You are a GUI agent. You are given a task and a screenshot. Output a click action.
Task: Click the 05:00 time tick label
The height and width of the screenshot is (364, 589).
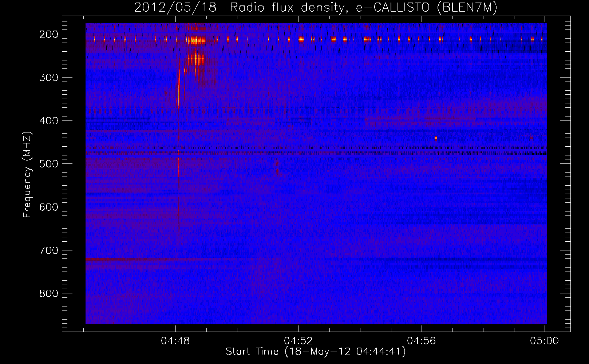[x=545, y=341]
